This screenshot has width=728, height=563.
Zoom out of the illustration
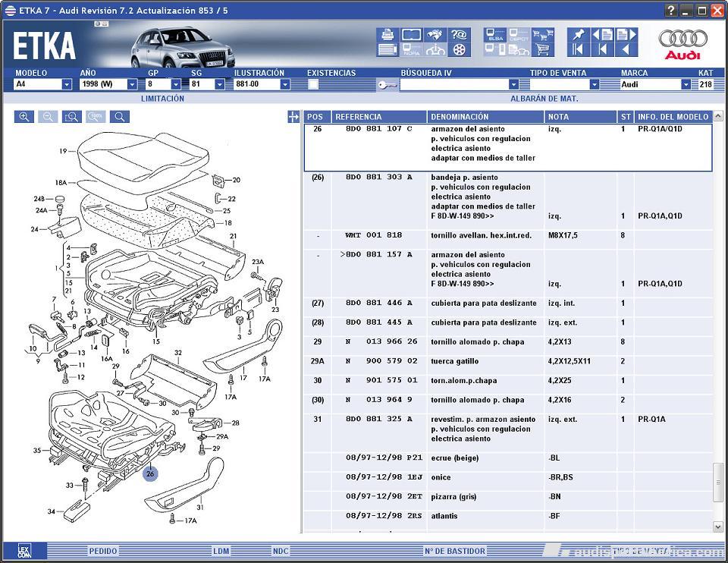click(48, 117)
